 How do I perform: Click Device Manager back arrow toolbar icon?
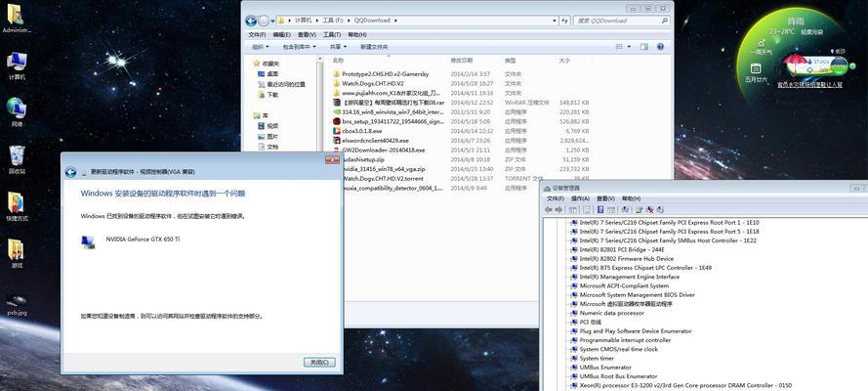(x=548, y=210)
